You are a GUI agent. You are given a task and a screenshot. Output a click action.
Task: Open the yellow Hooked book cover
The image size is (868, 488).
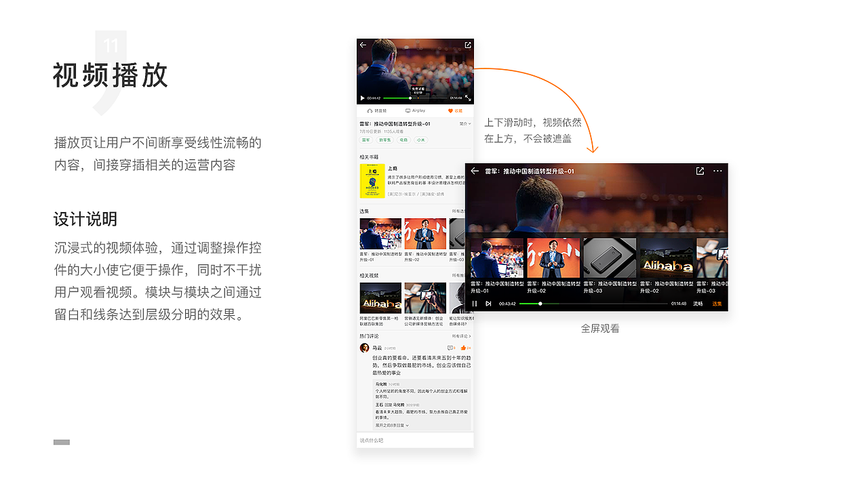(372, 181)
